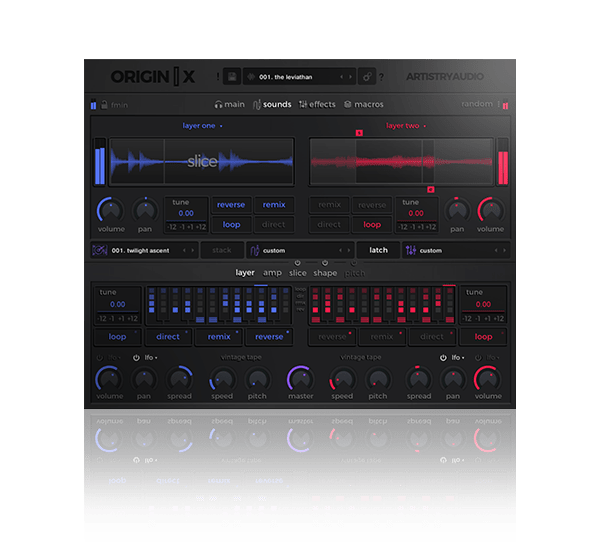Click the link chain icon in header

[x=367, y=77]
